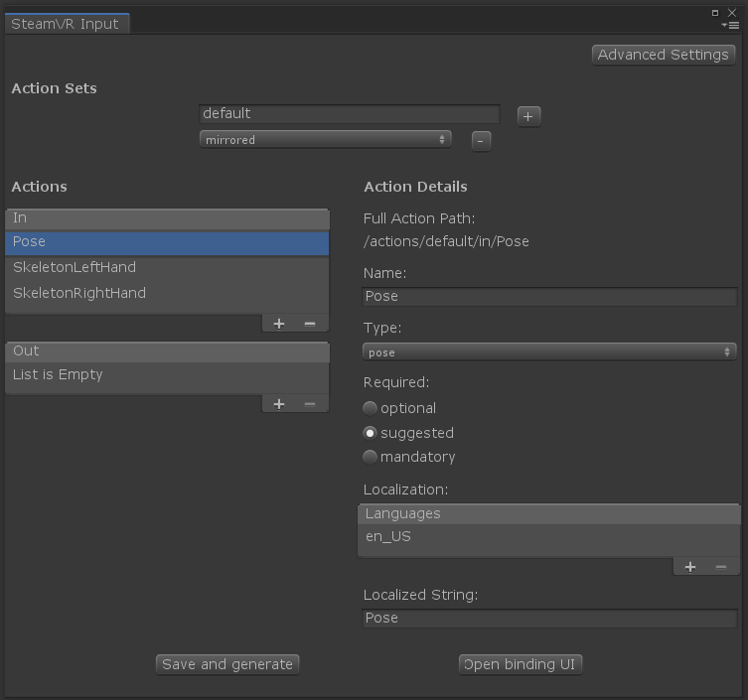Open the pose Type dropdown
The width and height of the screenshot is (748, 700).
[549, 352]
